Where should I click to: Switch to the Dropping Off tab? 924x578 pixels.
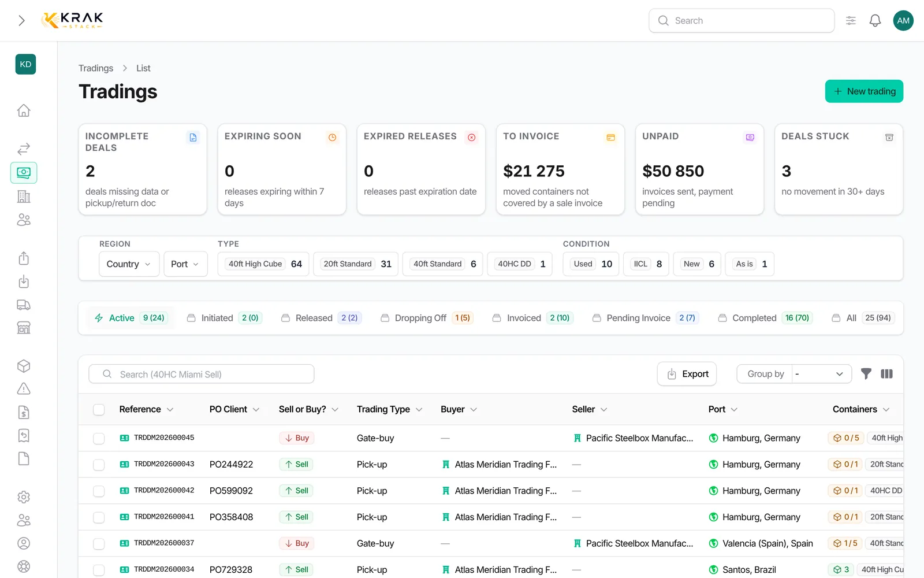pyautogui.click(x=427, y=318)
